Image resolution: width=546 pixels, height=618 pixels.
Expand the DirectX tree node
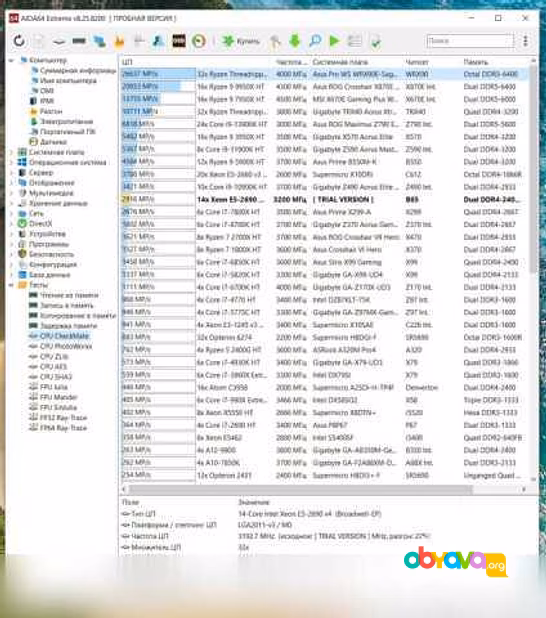(11, 224)
